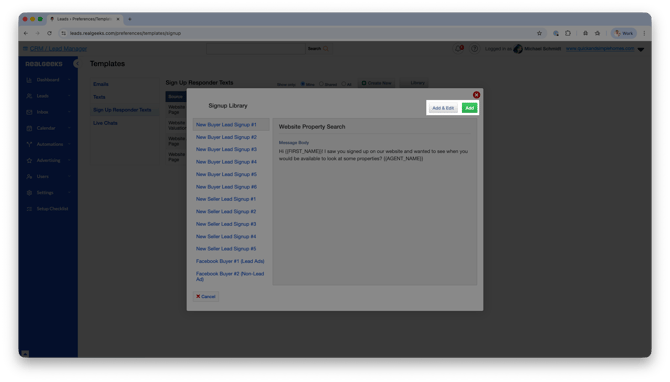The image size is (670, 382).
Task: Expand the Calendar submenu chevron
Action: (x=69, y=128)
